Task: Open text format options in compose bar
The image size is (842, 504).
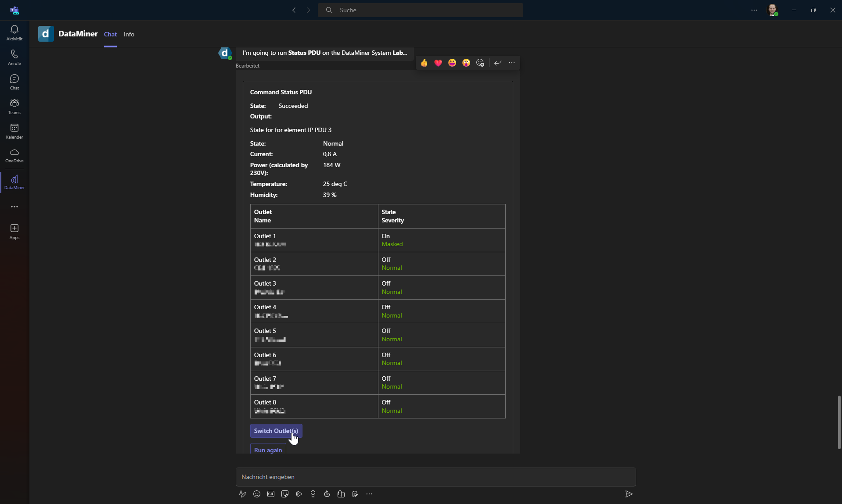Action: point(243,494)
